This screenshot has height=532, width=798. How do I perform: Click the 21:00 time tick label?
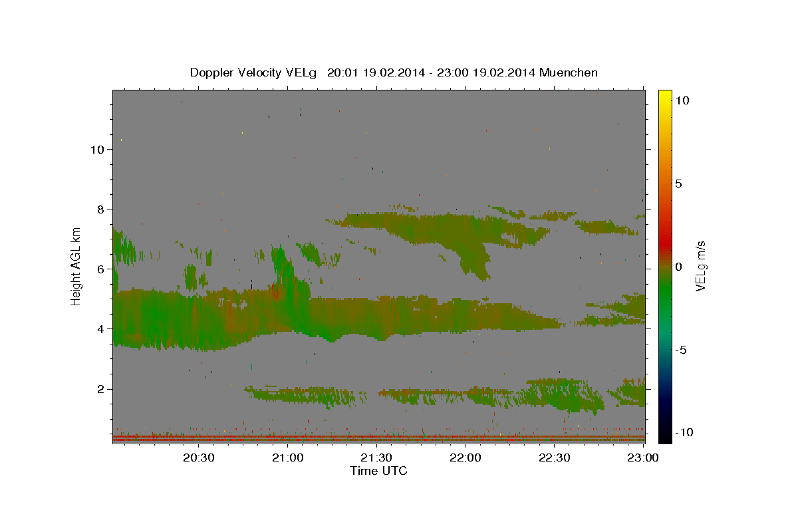[287, 458]
